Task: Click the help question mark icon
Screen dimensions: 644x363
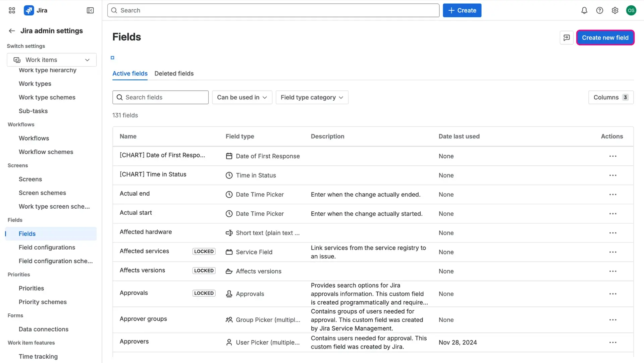Action: tap(600, 10)
